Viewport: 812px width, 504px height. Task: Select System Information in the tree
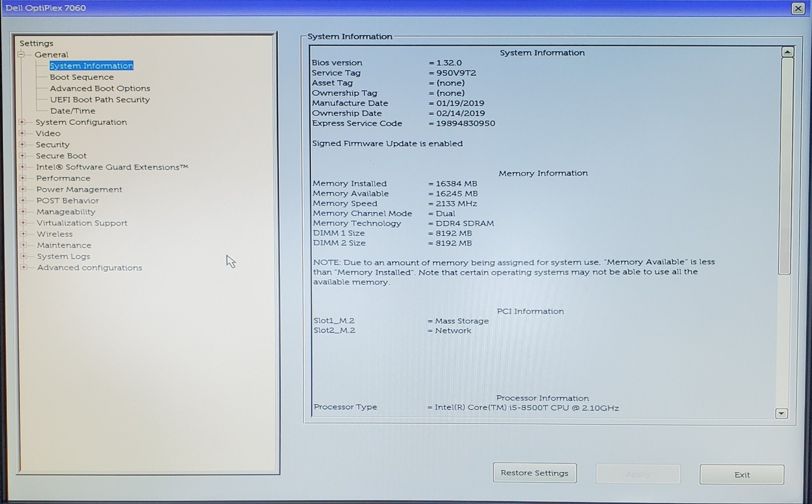(x=91, y=65)
